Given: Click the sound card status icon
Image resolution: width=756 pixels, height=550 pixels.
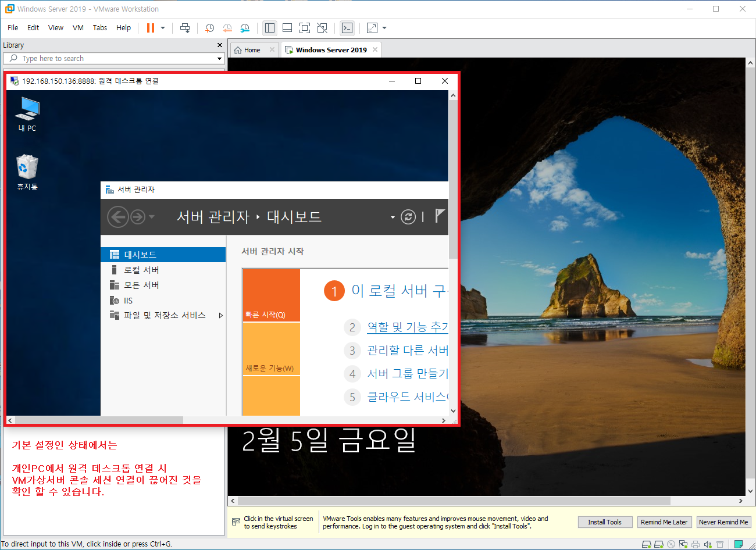Looking at the screenshot, I should point(708,545).
